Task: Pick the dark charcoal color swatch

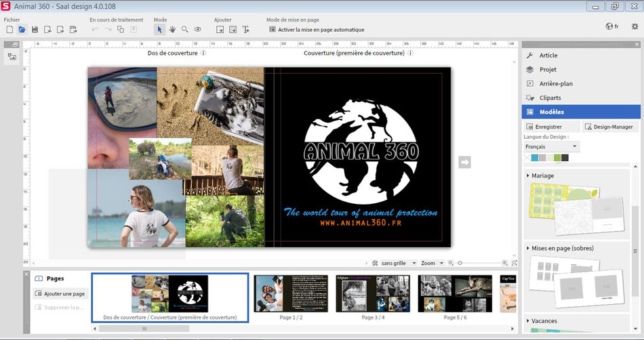Action: 565,158
